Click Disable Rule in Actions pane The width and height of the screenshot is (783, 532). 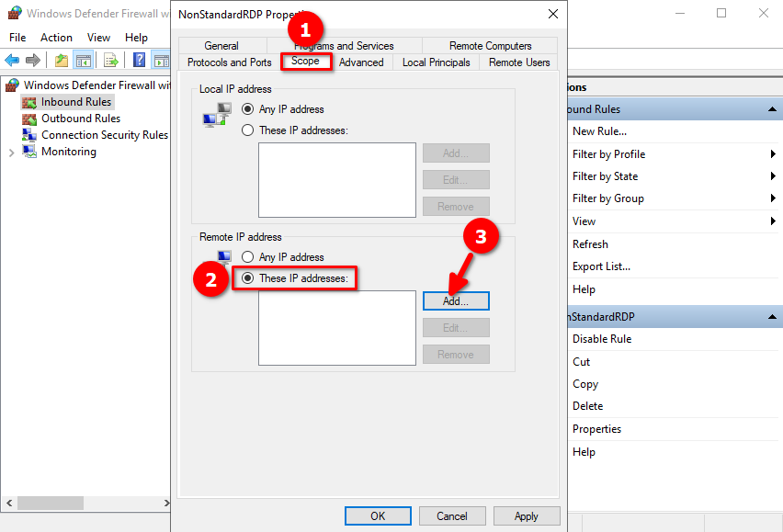(602, 339)
